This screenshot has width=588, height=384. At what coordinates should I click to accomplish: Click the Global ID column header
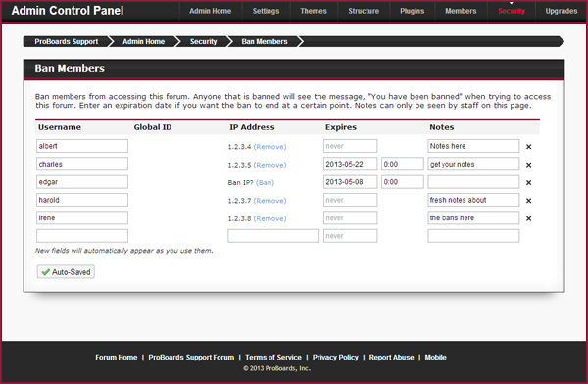(153, 127)
